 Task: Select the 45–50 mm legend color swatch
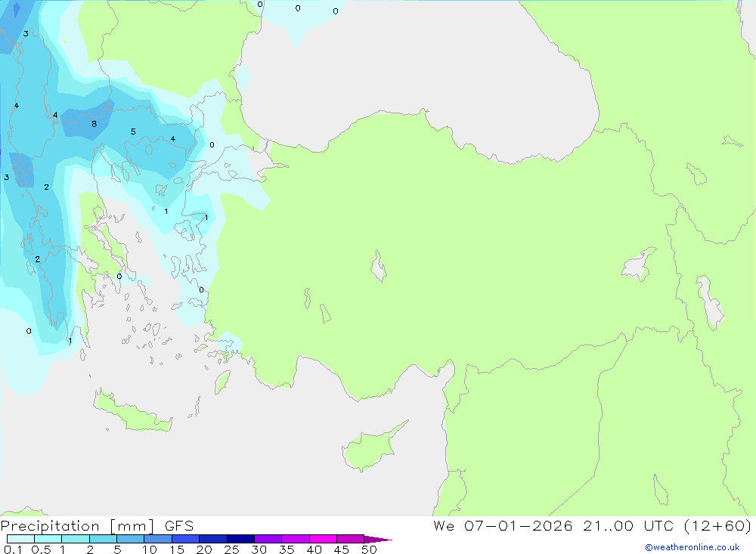pos(350,539)
